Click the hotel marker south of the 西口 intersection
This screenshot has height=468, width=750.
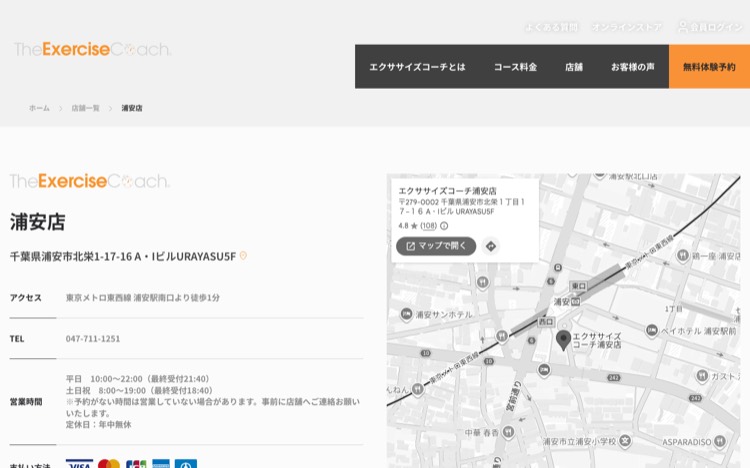[544, 370]
